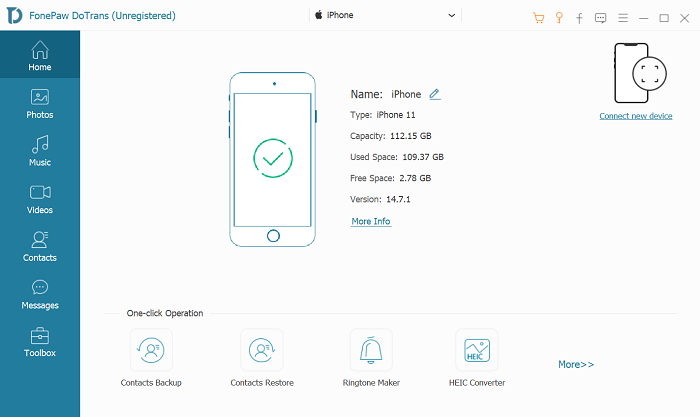
Task: Open the shopping cart purchase icon
Action: point(538,18)
